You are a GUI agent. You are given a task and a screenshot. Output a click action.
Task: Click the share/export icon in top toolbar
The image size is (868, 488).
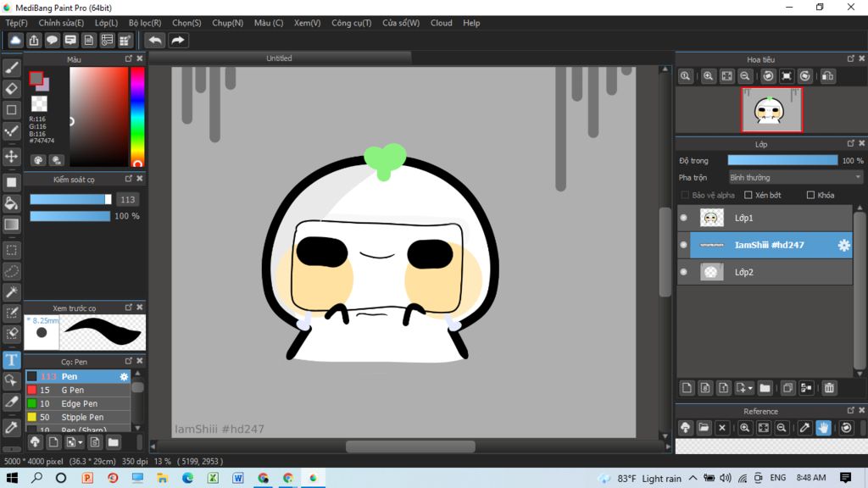[34, 41]
